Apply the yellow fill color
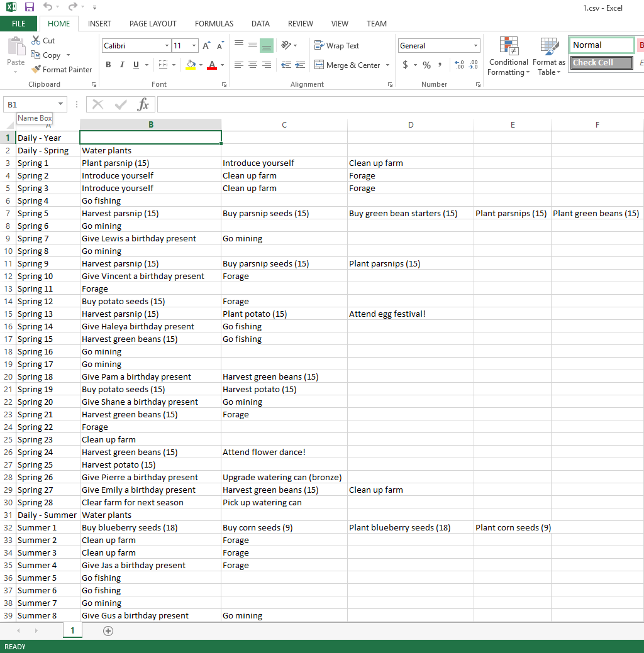The image size is (644, 653). pyautogui.click(x=191, y=65)
